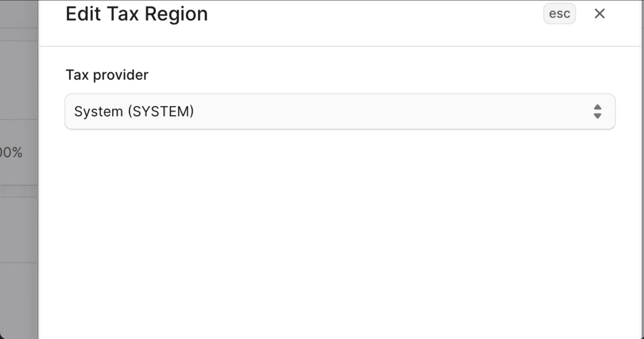Image resolution: width=644 pixels, height=339 pixels.
Task: Click the downward arrow of the selector stepper
Action: pyautogui.click(x=597, y=115)
